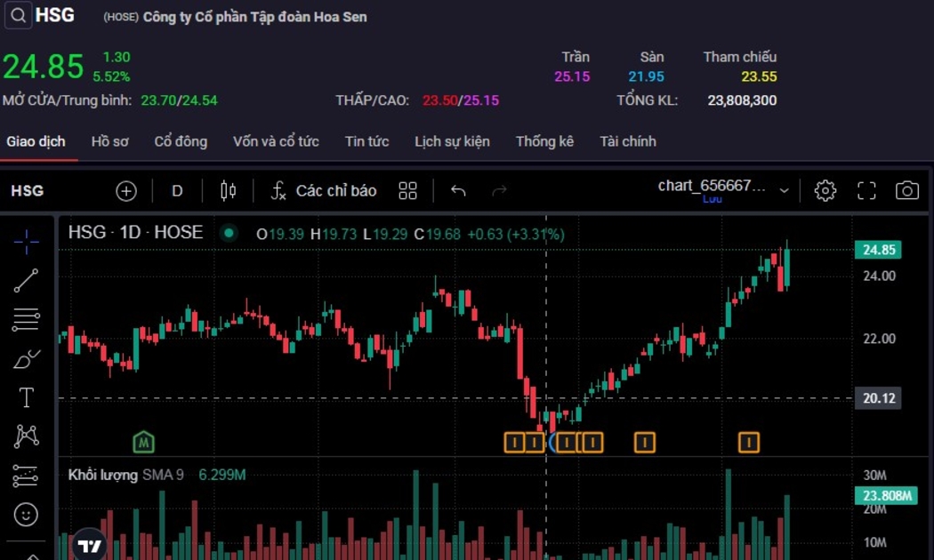Expand the saved chart layout dropdown

coord(784,190)
